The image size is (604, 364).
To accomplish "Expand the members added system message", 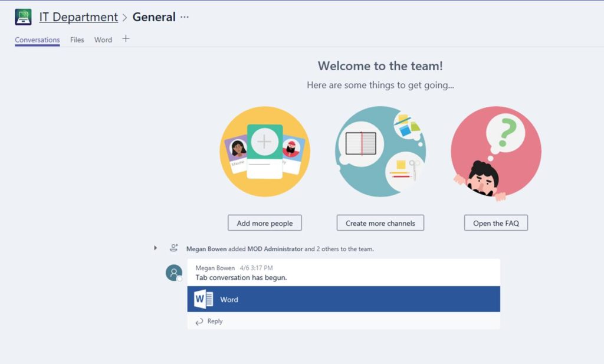I will 155,248.
